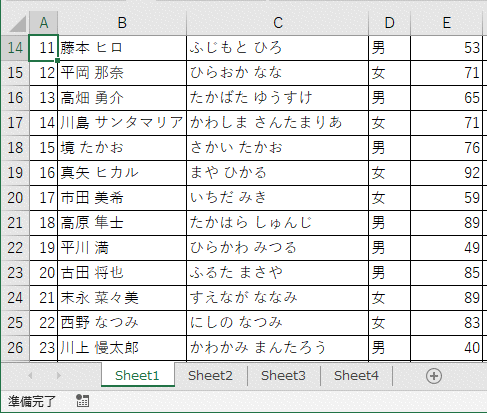Click the sheet tab scroll left arrow
The width and height of the screenshot is (487, 413).
coord(31,376)
